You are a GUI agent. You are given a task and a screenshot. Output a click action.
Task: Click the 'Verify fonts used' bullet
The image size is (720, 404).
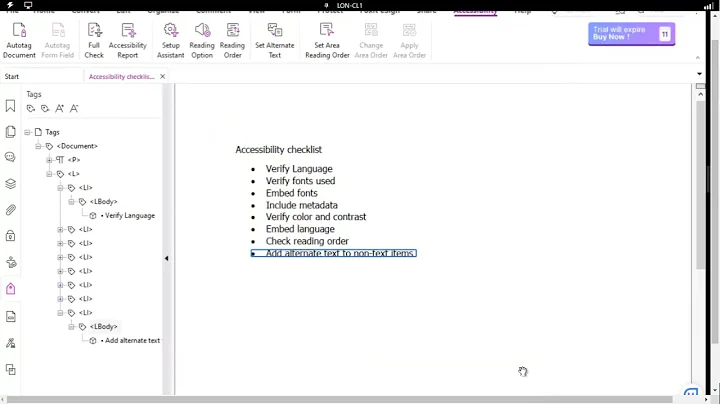[300, 181]
